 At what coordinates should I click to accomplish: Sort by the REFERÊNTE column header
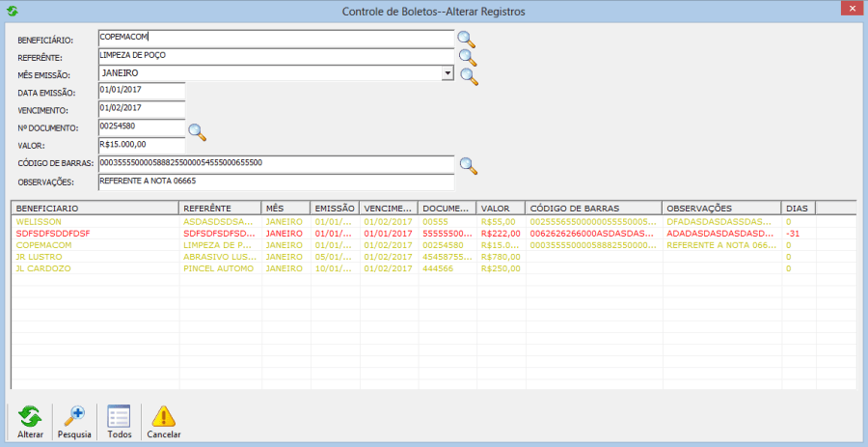pos(220,209)
